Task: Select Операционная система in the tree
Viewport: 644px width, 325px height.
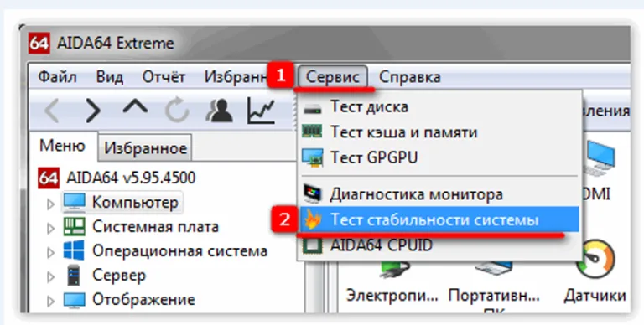Action: point(180,250)
